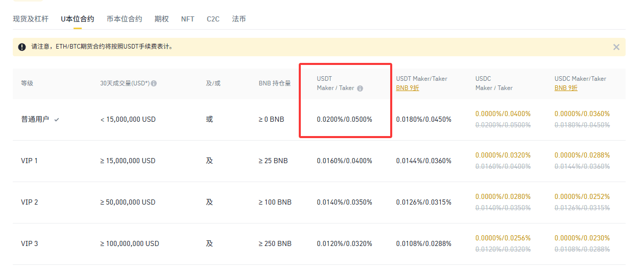This screenshot has height=268, width=644.
Task: Click the ≥ 15,000,000 USD cell
Action: 128,161
